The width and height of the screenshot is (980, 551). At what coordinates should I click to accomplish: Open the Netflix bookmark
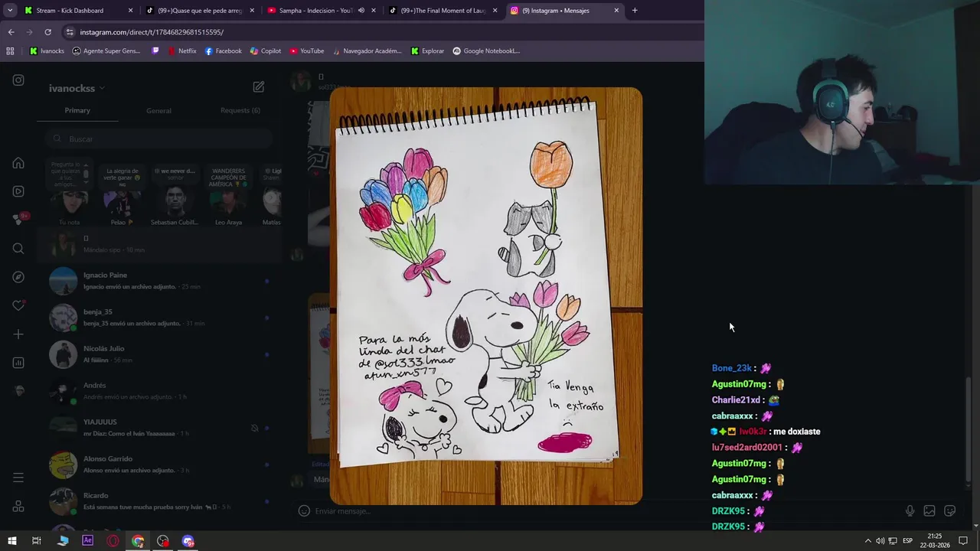click(181, 51)
